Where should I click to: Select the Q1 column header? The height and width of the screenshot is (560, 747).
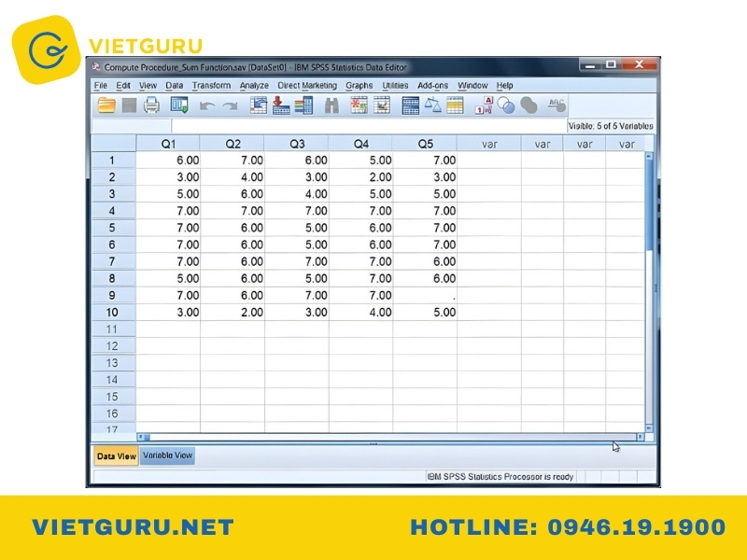click(x=168, y=144)
